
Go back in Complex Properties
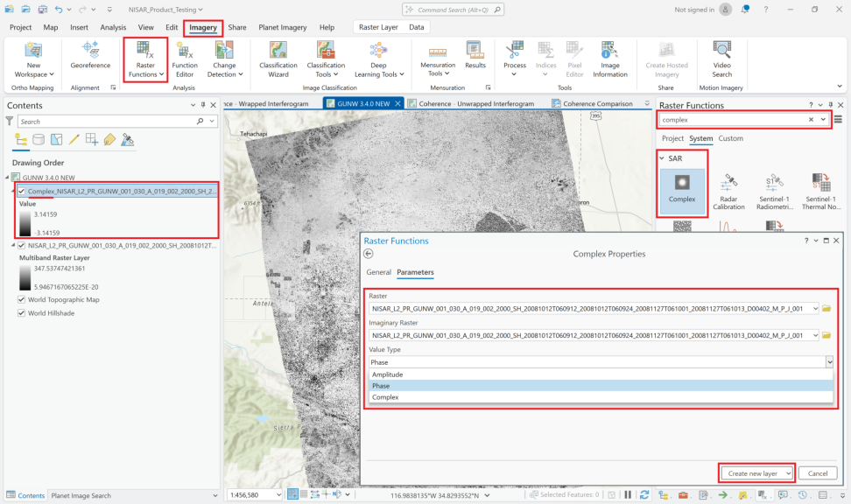[369, 254]
